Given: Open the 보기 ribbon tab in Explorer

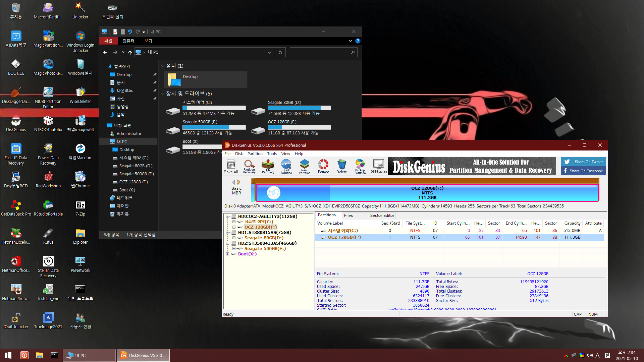Looking at the screenshot, I should click(x=148, y=41).
